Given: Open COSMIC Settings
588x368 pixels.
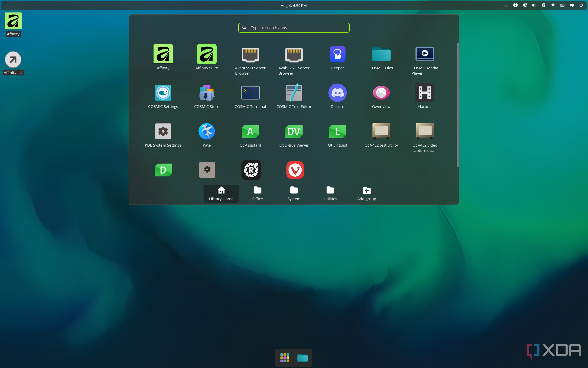Looking at the screenshot, I should click(x=163, y=96).
